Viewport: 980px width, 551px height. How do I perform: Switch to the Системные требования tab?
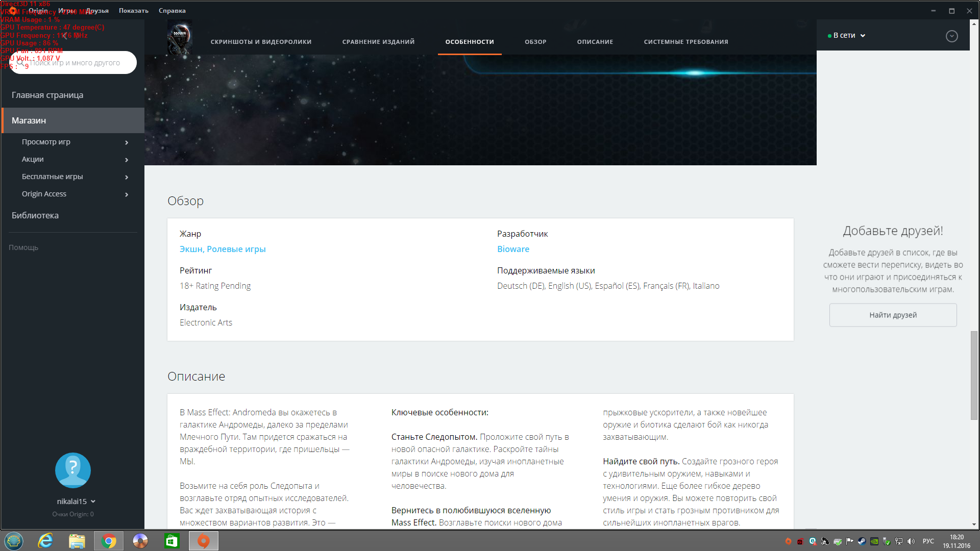coord(685,42)
